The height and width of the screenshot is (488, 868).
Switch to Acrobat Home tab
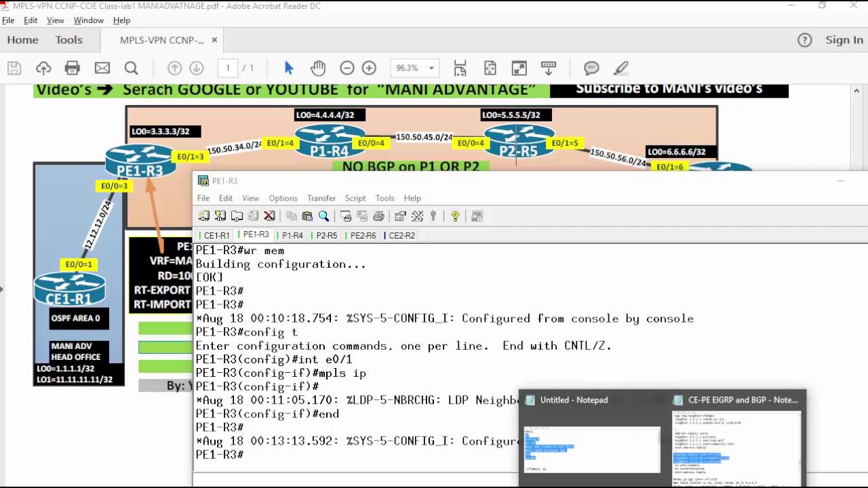tap(22, 40)
